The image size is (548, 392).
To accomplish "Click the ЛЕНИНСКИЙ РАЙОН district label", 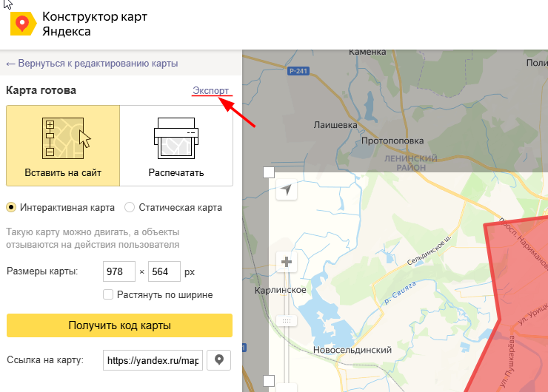I will [411, 163].
